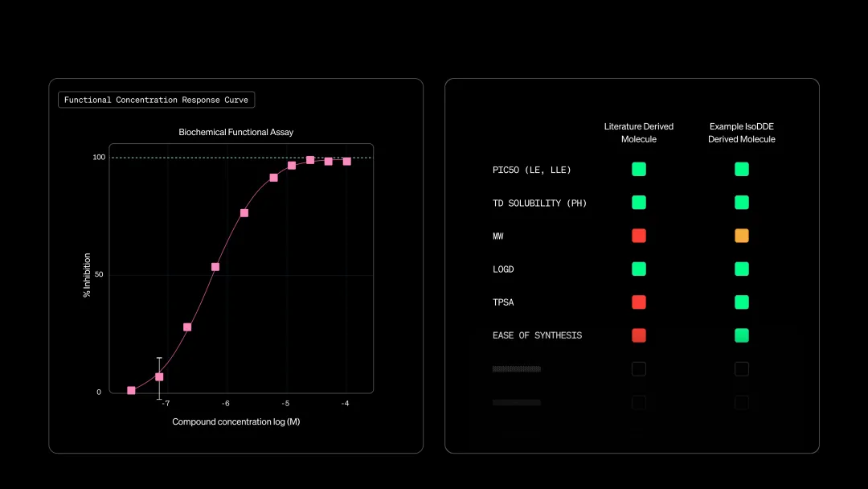Click the Example IsoDDE Derived Molecule column header
The width and height of the screenshot is (868, 489).
[742, 133]
